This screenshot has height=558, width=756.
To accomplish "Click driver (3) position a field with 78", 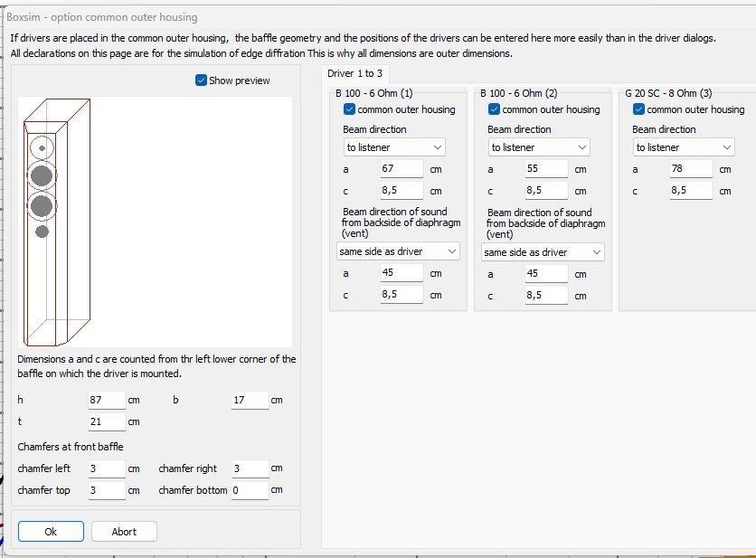I will 691,169.
